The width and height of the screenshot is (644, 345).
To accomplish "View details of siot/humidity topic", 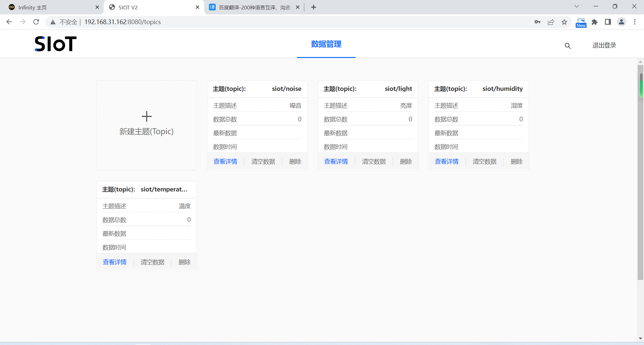I will coord(447,162).
